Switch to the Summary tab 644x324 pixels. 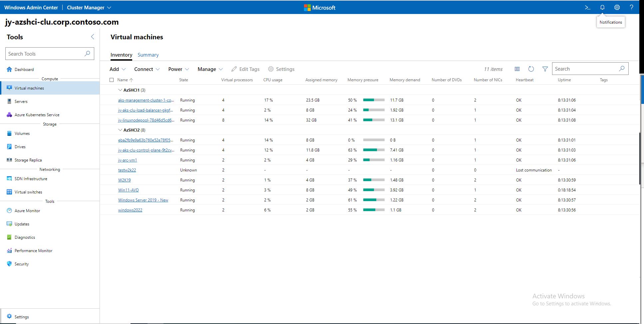(148, 55)
